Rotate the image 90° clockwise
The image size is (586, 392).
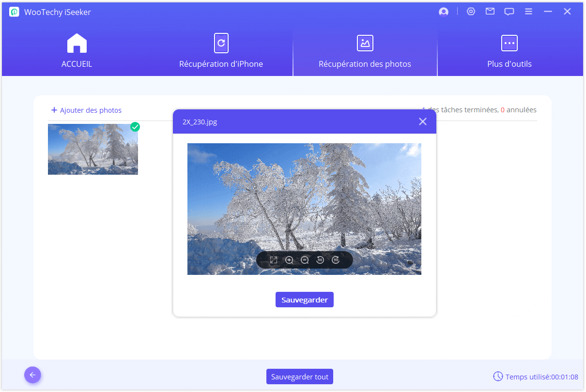click(x=336, y=260)
